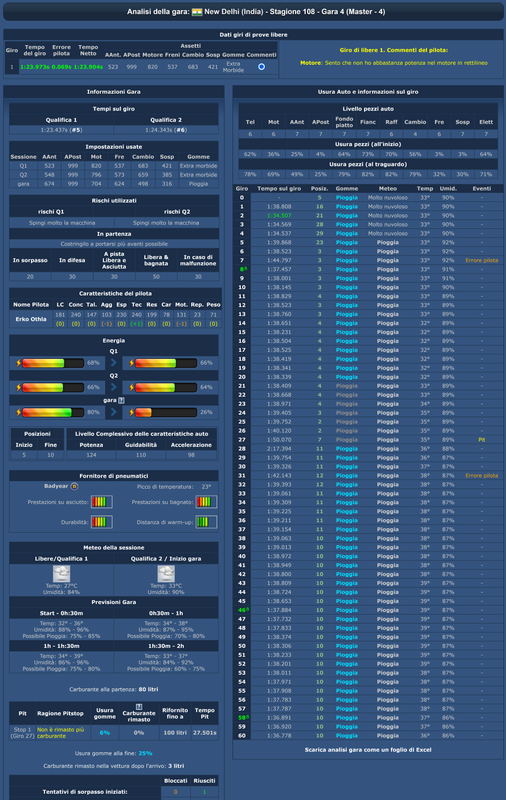Viewport: 506px width, 800px height.
Task: Click the Pioggia tyres cell on lap 1
Action: 347,207
